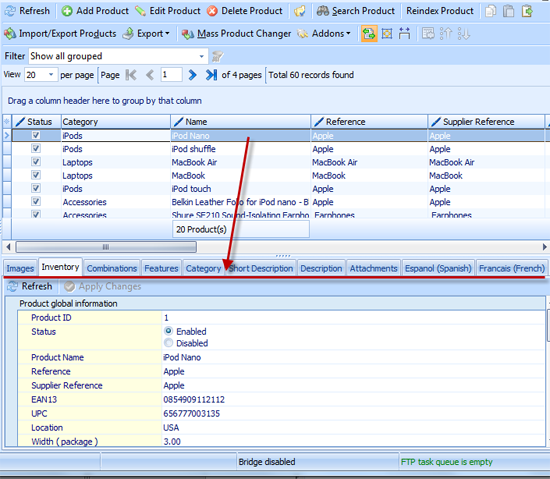Click the EAN13 value field
550x479 pixels.
[x=353, y=399]
